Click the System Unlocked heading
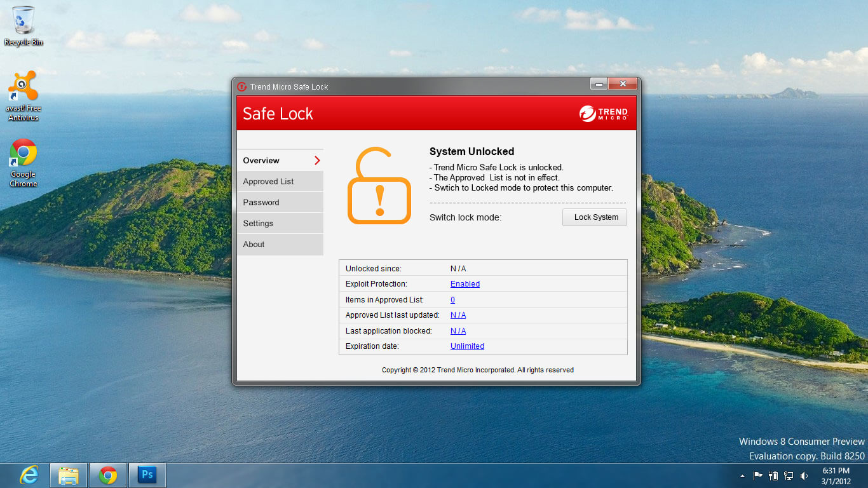The height and width of the screenshot is (488, 868). [x=471, y=151]
